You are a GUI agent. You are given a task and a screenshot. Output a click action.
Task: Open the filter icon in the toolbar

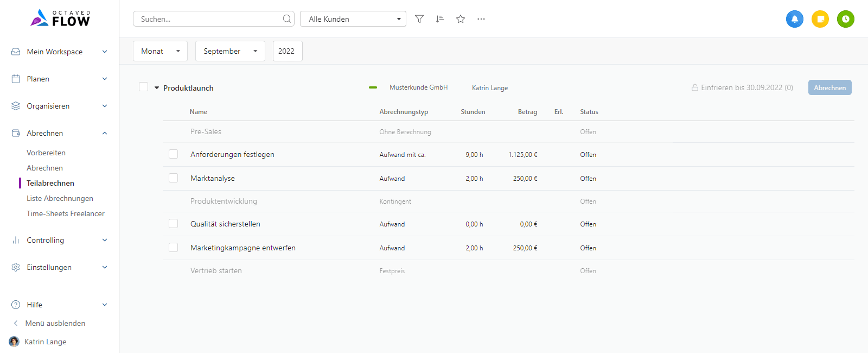click(419, 19)
